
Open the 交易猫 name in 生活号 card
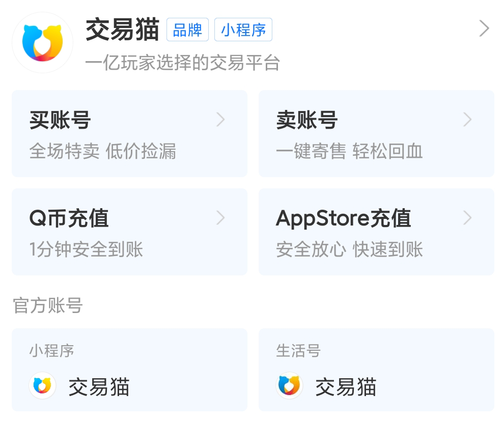[x=346, y=387]
